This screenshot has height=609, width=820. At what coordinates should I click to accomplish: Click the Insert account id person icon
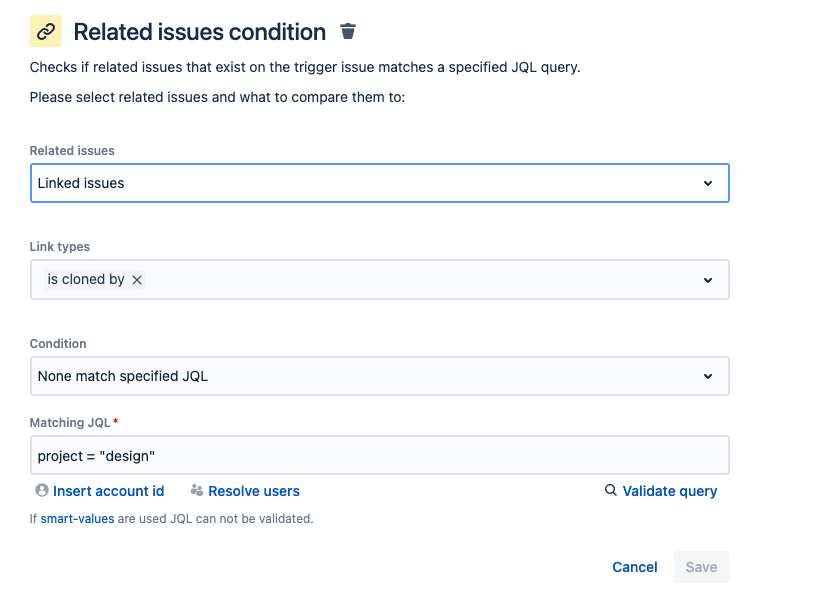[41, 491]
